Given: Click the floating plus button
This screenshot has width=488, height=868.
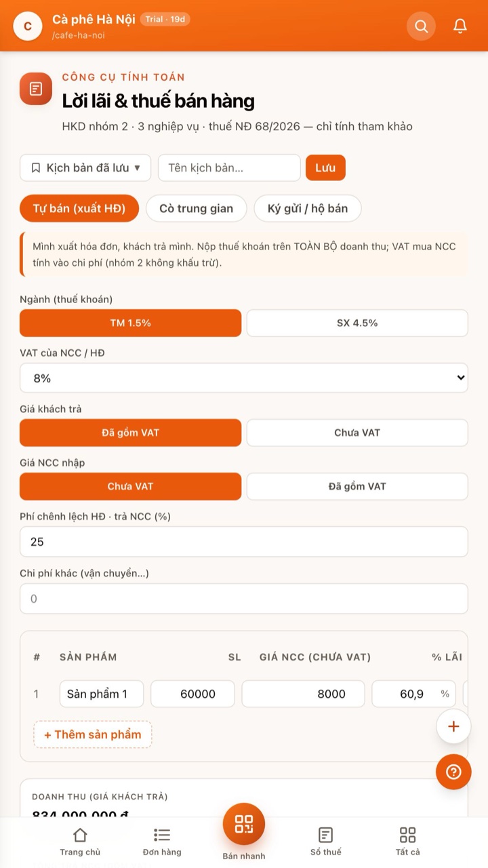Looking at the screenshot, I should [x=453, y=726].
